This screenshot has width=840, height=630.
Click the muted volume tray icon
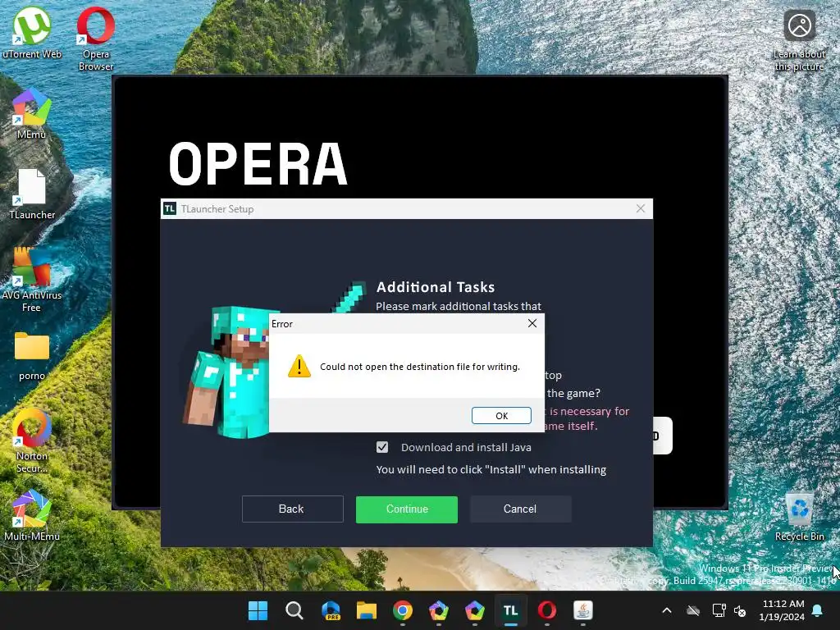pos(740,610)
